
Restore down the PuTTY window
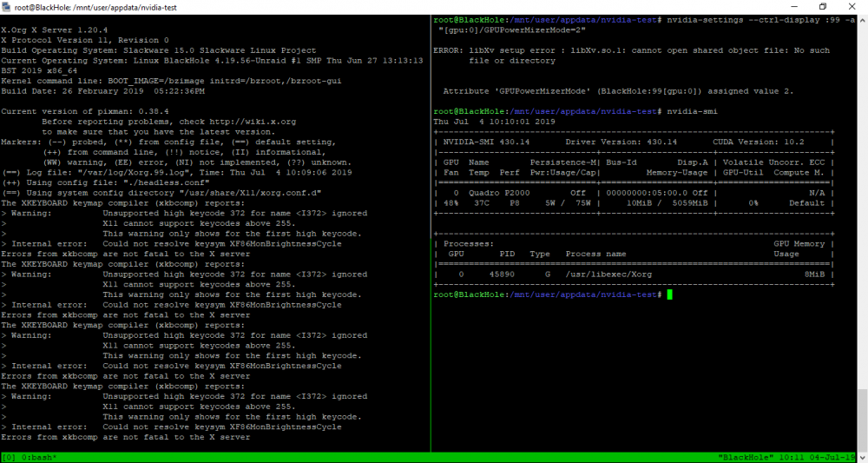[x=823, y=7]
